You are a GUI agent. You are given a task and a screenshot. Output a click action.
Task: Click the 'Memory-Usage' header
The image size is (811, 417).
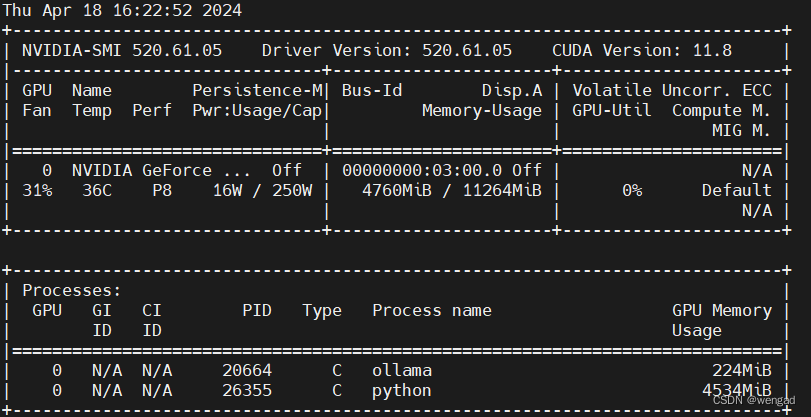coord(482,111)
